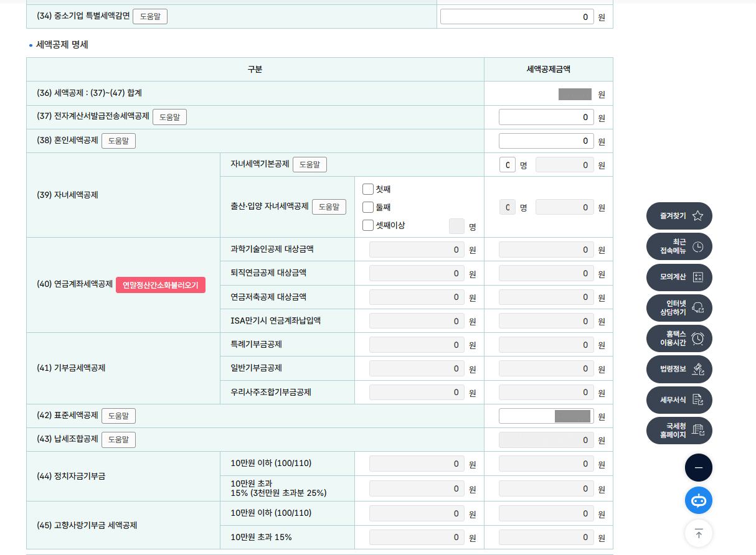The height and width of the screenshot is (555, 756).
Task: Click 과학기술인공제 대상금액 input field
Action: pyautogui.click(x=417, y=250)
